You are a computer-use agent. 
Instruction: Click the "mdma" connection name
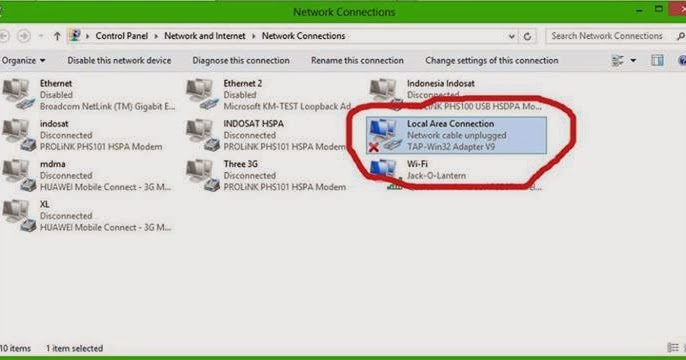pos(52,164)
